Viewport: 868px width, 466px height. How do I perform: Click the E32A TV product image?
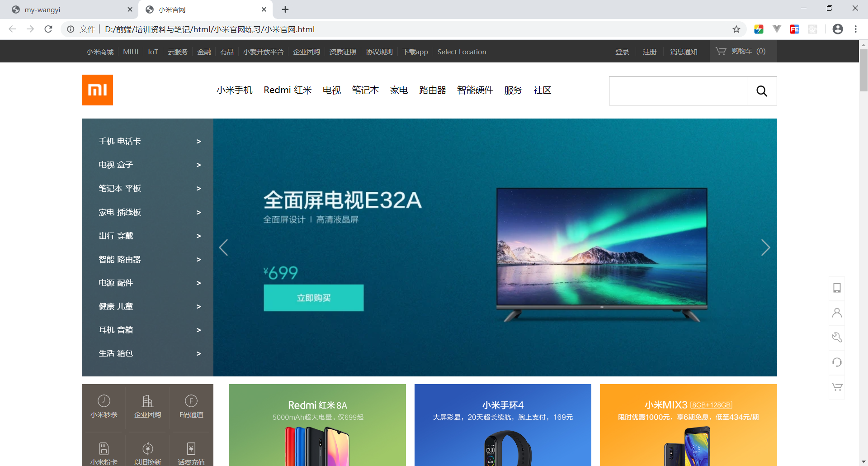pyautogui.click(x=602, y=254)
